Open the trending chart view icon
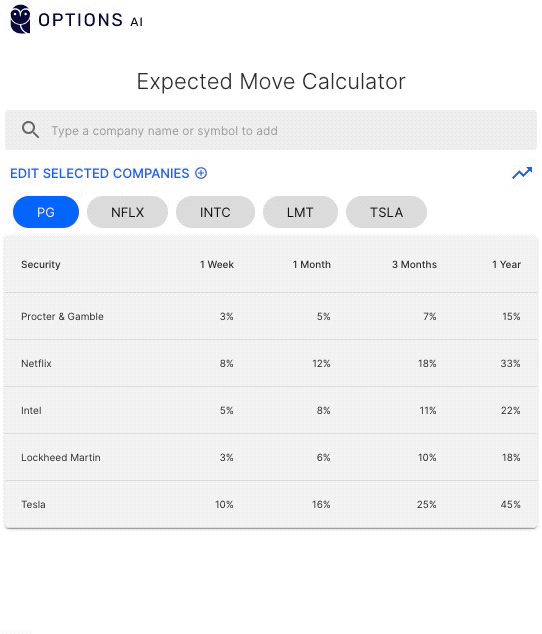The image size is (542, 634). [x=522, y=173]
